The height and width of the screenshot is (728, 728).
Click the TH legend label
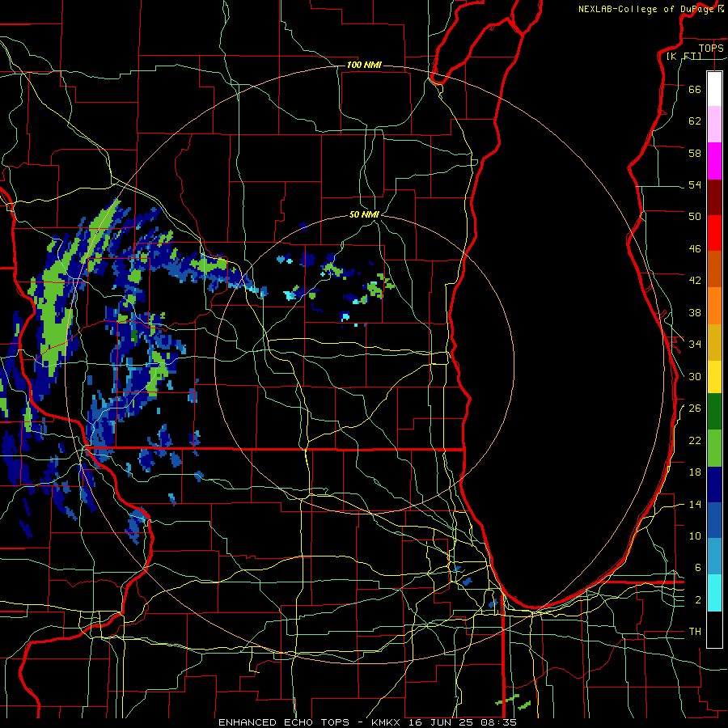click(695, 632)
